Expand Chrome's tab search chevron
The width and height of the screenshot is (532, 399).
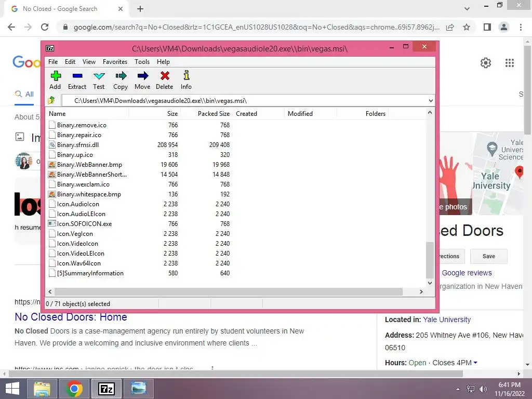tap(467, 9)
